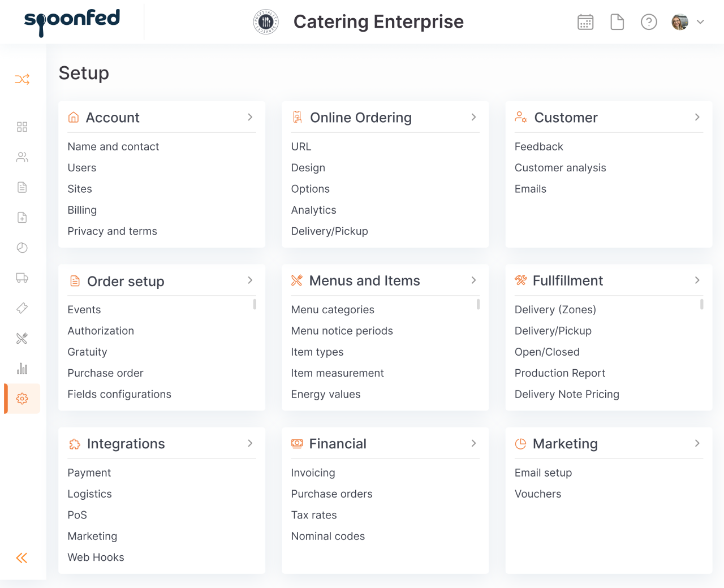Select the voucher ticket icon in sidebar
The image size is (724, 588).
coord(22,308)
